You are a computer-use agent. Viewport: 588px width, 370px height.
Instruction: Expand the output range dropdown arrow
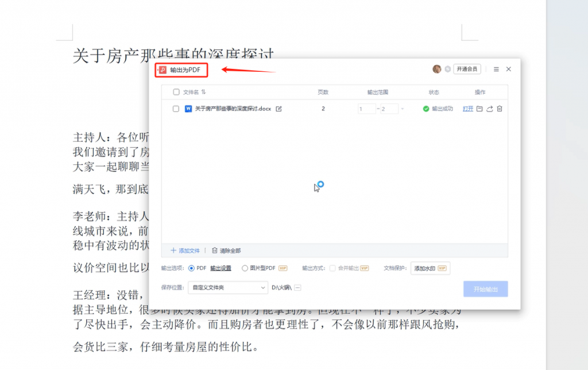tap(403, 109)
